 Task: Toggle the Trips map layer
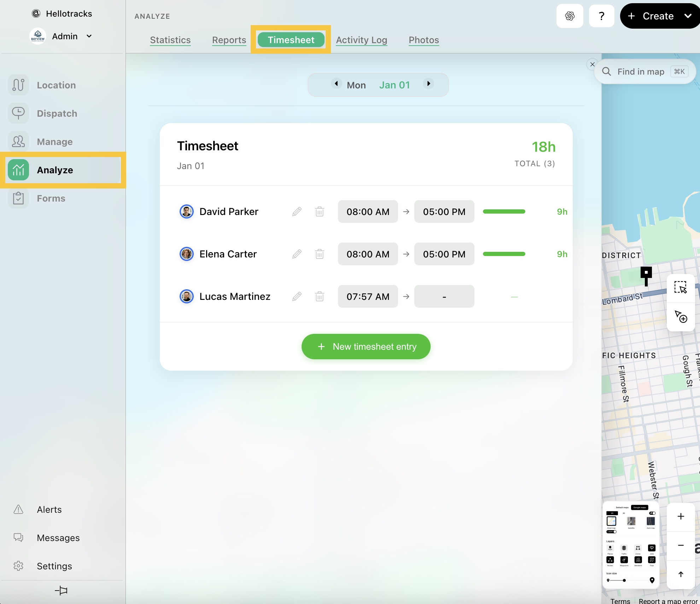tap(652, 560)
